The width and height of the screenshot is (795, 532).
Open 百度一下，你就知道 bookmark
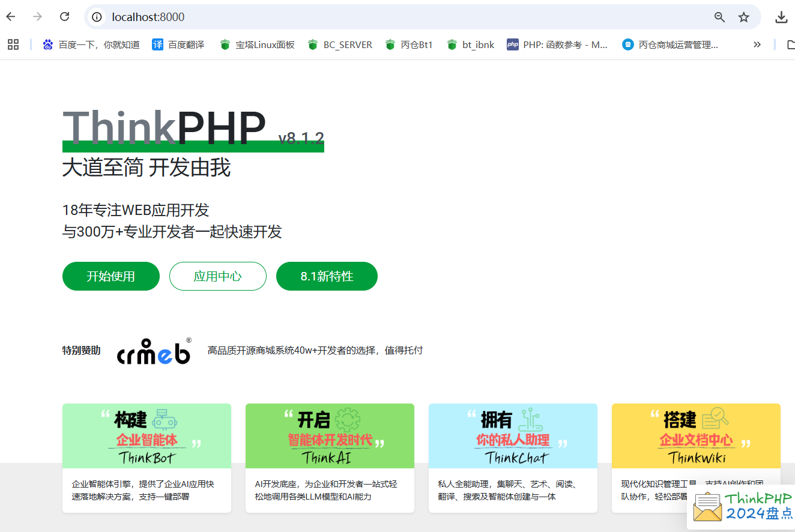(91, 44)
